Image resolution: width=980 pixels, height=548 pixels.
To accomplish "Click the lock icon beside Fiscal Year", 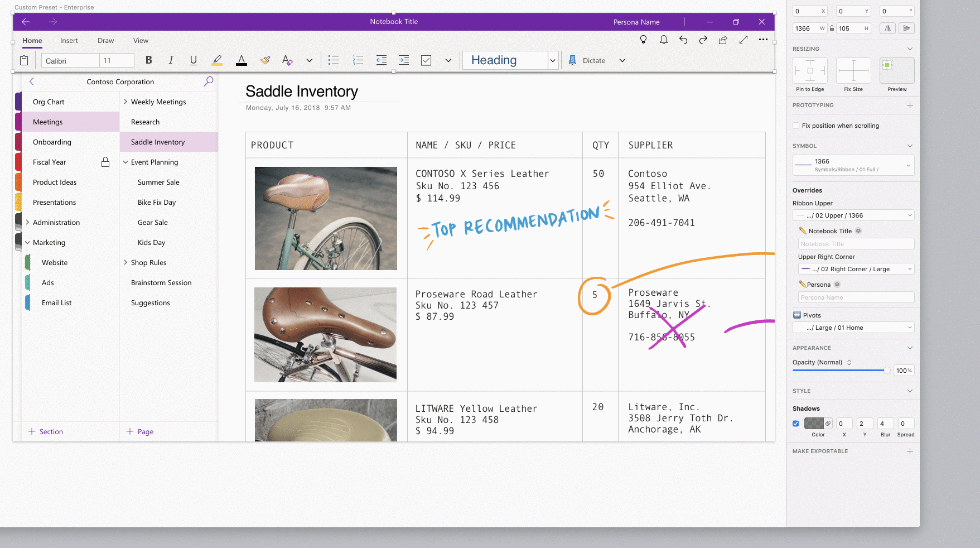I will click(105, 162).
